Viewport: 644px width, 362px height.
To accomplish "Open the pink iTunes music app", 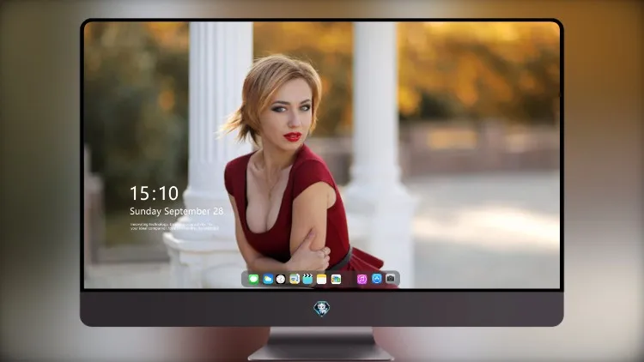I will coord(361,279).
